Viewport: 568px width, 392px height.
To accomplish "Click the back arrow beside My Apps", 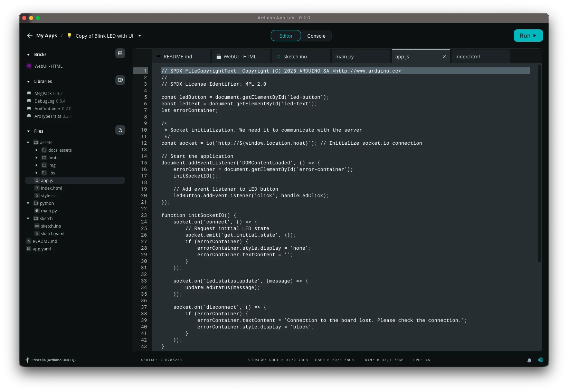I will pos(30,36).
